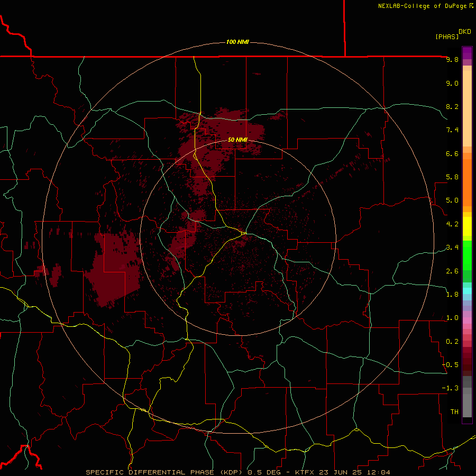Pick the purple swatch at top of color bar
The height and width of the screenshot is (476, 476).
[467, 53]
